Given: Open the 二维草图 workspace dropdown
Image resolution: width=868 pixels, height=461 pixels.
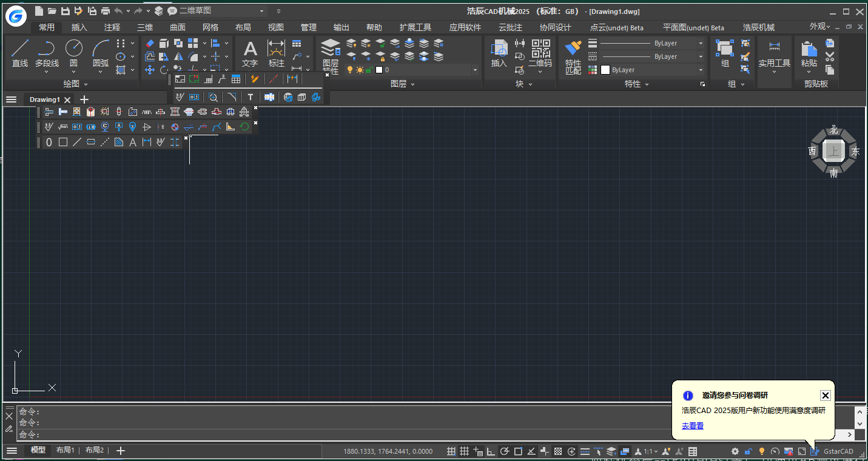Looking at the screenshot, I should click(x=262, y=11).
